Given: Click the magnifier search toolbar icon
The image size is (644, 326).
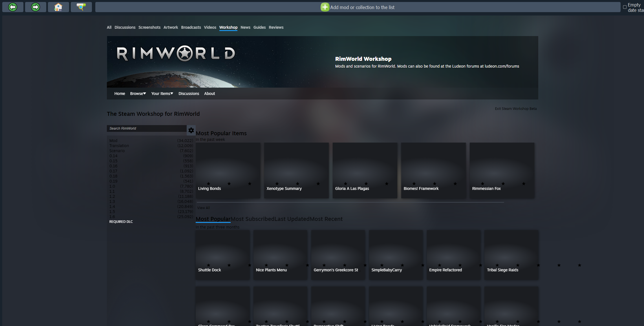Looking at the screenshot, I should [x=81, y=7].
